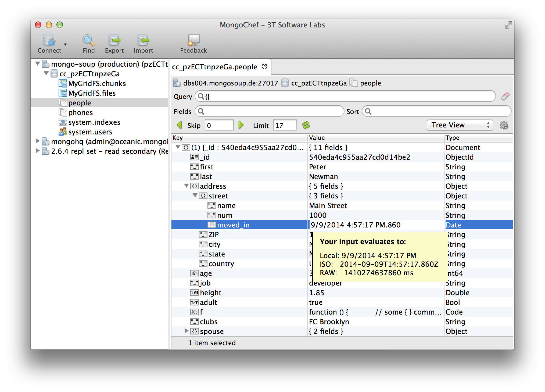Collapse the address object row
Image resolution: width=545 pixels, height=392 pixels.
tap(186, 186)
